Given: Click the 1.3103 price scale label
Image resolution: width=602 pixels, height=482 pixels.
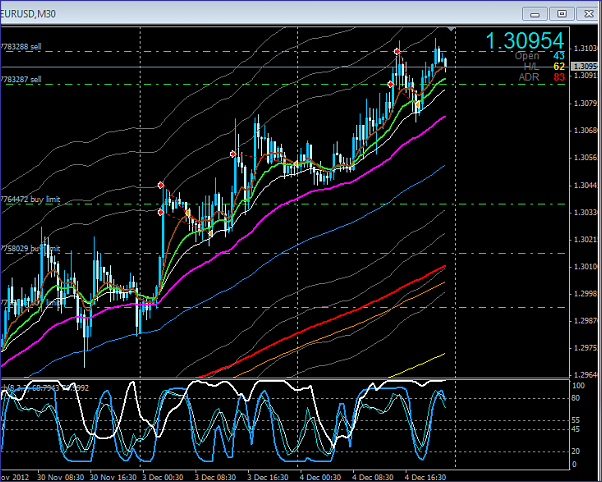Looking at the screenshot, I should pos(585,48).
